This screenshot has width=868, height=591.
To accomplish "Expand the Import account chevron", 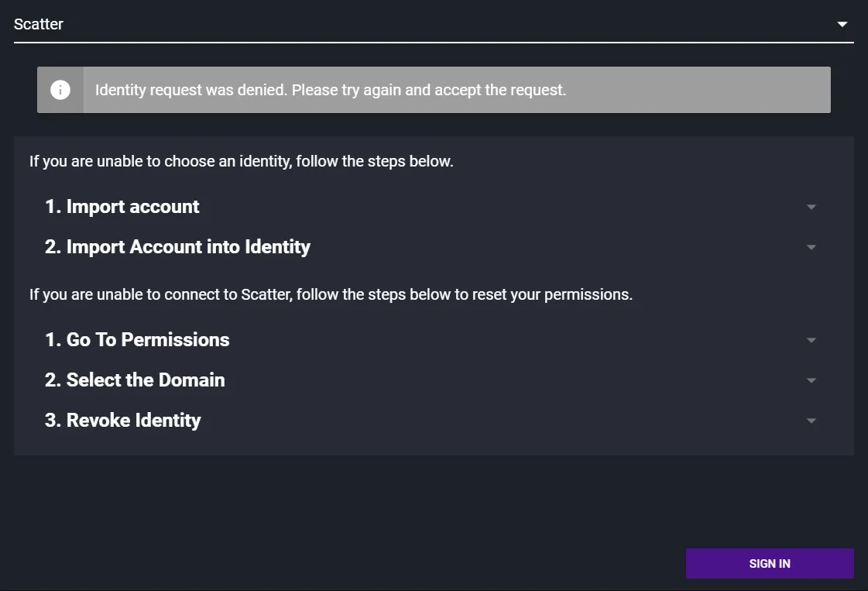I will [811, 207].
